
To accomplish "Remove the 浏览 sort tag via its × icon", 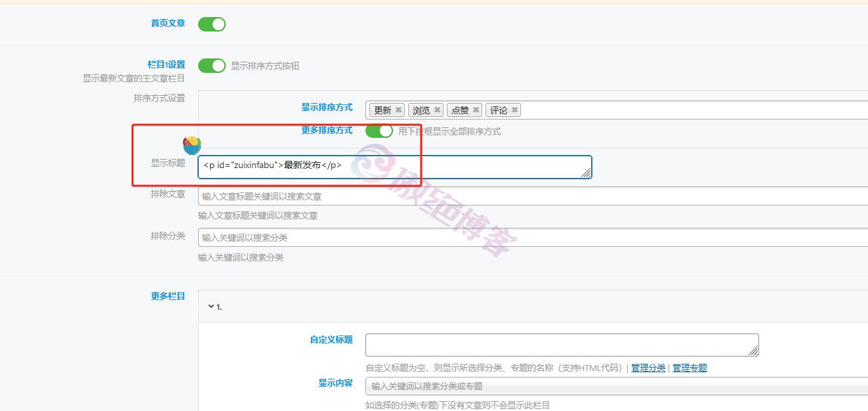I will 438,110.
